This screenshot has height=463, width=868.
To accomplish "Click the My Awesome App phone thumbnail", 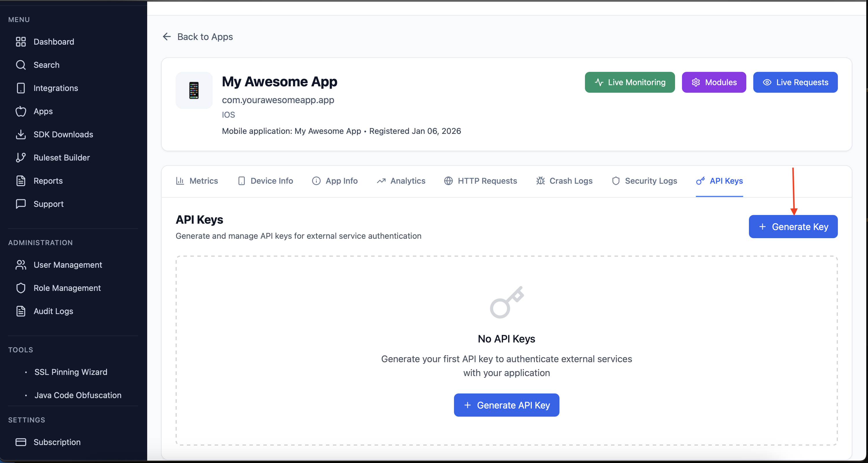I will coord(194,90).
